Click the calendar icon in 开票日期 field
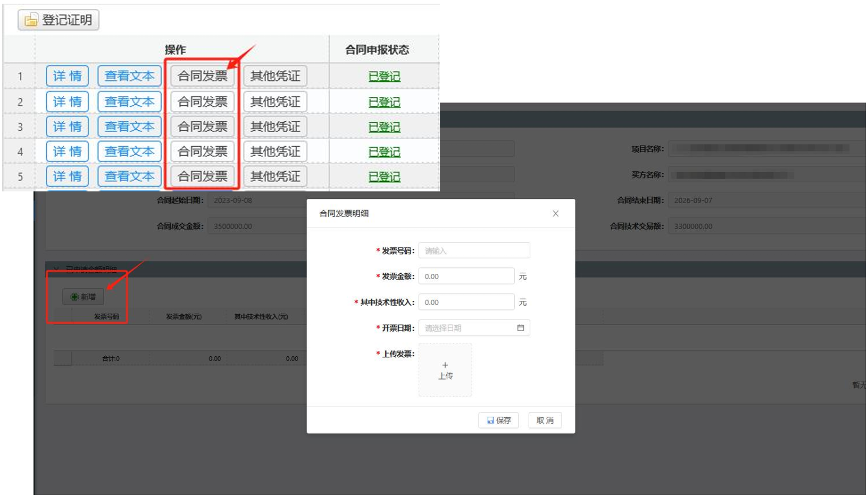This screenshot has height=496, width=868. click(x=520, y=328)
